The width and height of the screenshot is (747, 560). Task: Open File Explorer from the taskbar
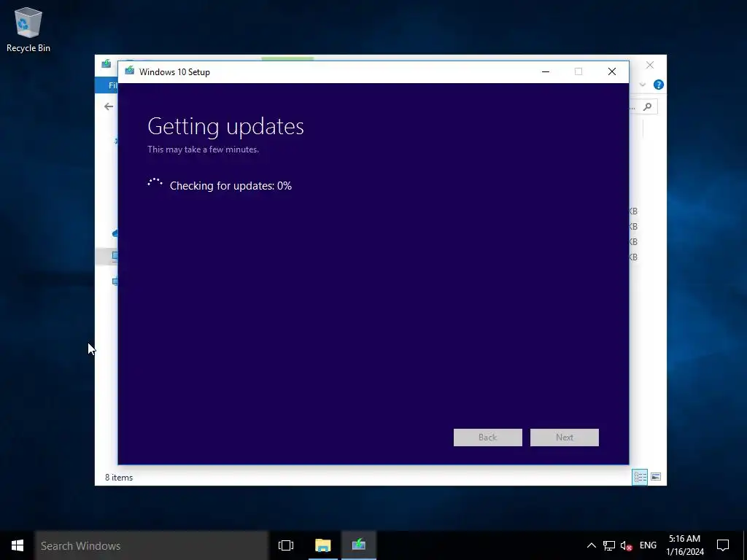[x=322, y=545]
